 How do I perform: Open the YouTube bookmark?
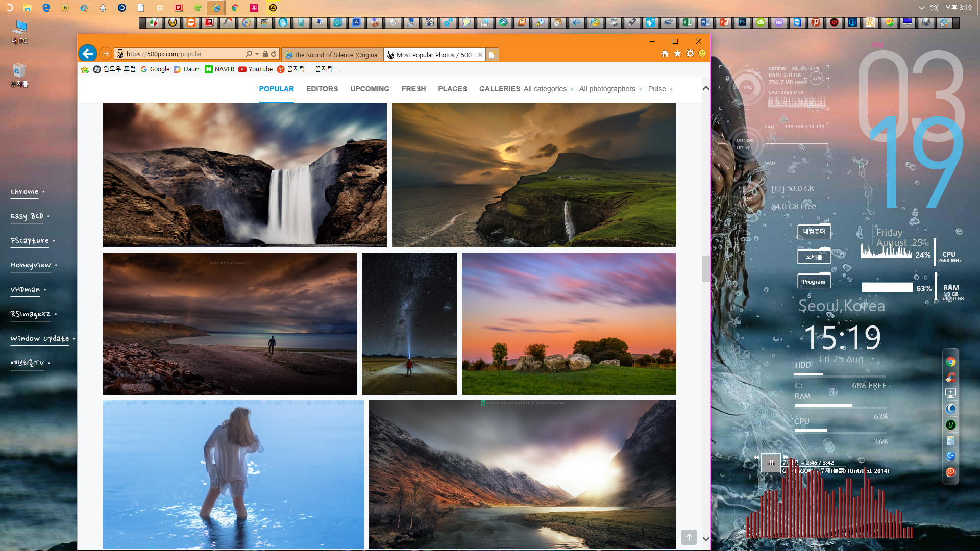click(256, 69)
